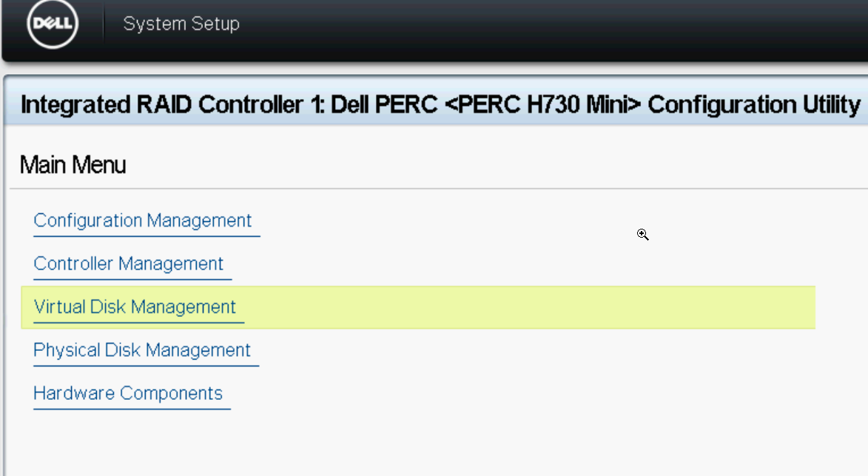Click empty area of yellow highlighted row
This screenshot has width=868, height=476.
(526, 308)
